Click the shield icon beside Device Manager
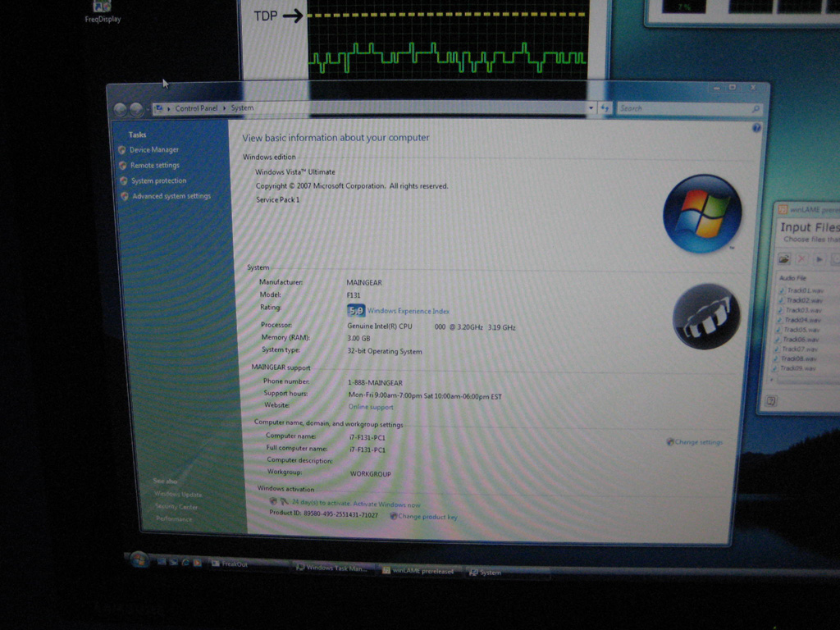This screenshot has height=630, width=840. (121, 150)
